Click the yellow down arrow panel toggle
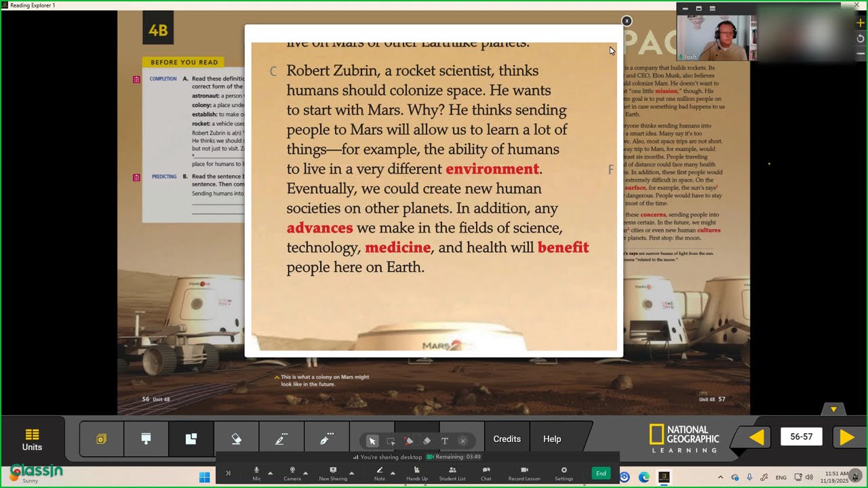The image size is (868, 488). [833, 409]
